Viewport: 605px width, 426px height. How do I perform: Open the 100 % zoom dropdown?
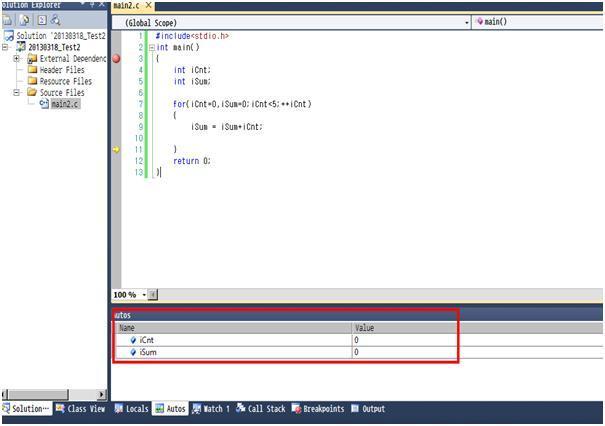(144, 295)
